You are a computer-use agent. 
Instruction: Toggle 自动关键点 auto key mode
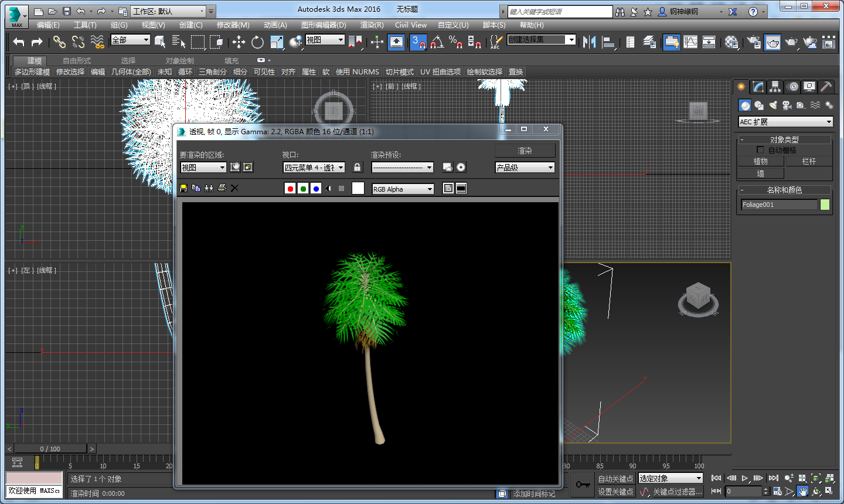pyautogui.click(x=615, y=479)
